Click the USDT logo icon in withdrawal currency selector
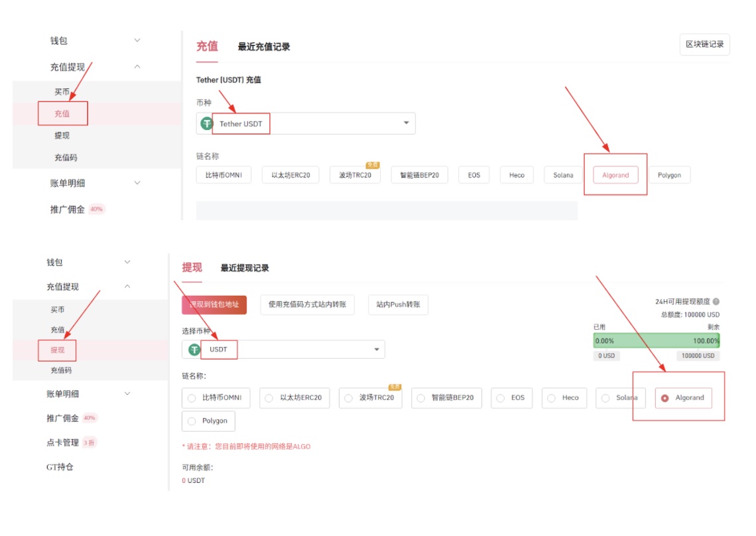756x536 pixels. [x=194, y=350]
